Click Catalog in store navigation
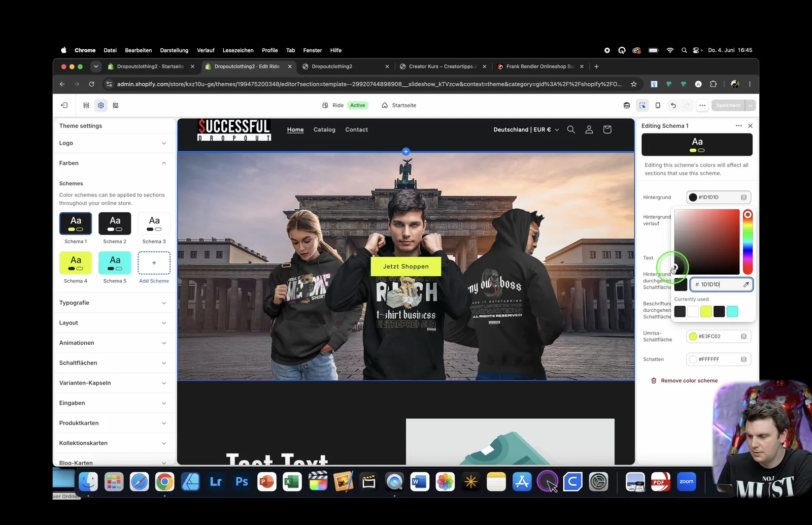812x525 pixels. coord(324,129)
